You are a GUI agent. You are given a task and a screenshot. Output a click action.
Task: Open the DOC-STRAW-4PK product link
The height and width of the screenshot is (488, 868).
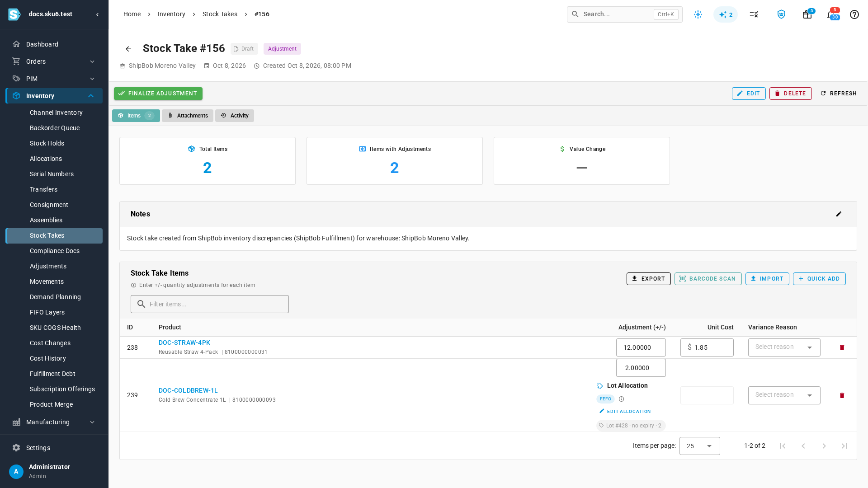coord(184,343)
